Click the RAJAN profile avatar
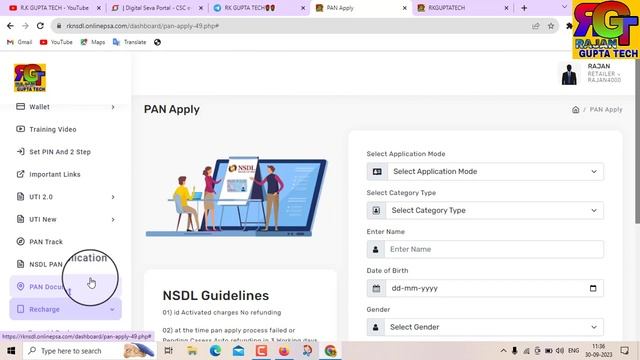The height and width of the screenshot is (360, 640). click(569, 74)
